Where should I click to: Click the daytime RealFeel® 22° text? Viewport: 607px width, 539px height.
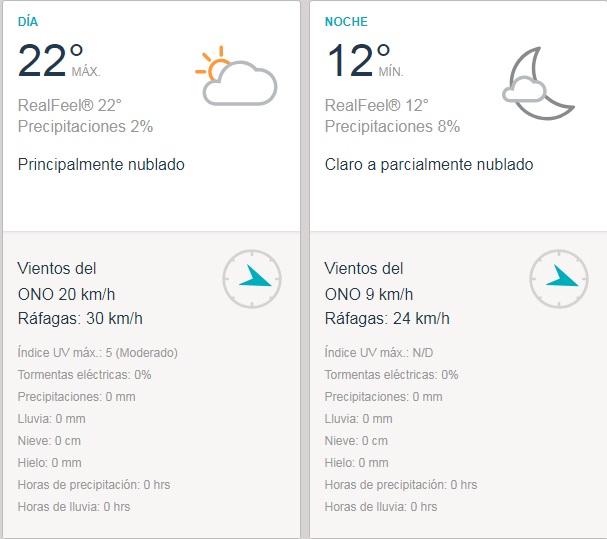click(69, 106)
